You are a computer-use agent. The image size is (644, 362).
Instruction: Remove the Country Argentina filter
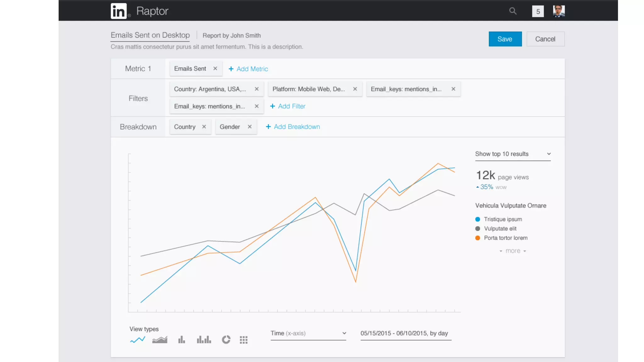coord(257,89)
